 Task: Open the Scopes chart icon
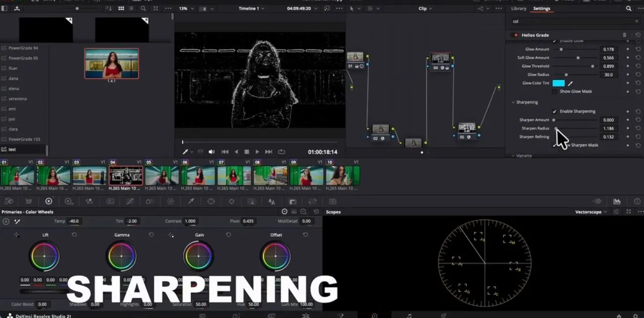pos(617,201)
